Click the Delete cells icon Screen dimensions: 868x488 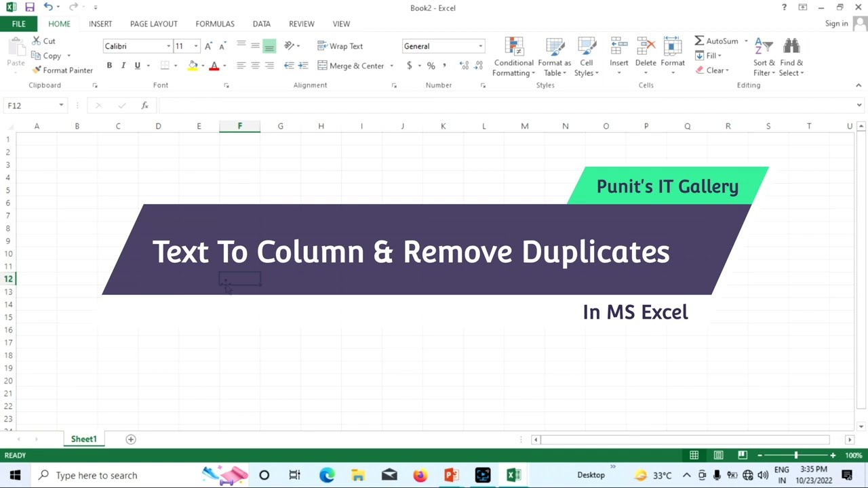point(646,46)
